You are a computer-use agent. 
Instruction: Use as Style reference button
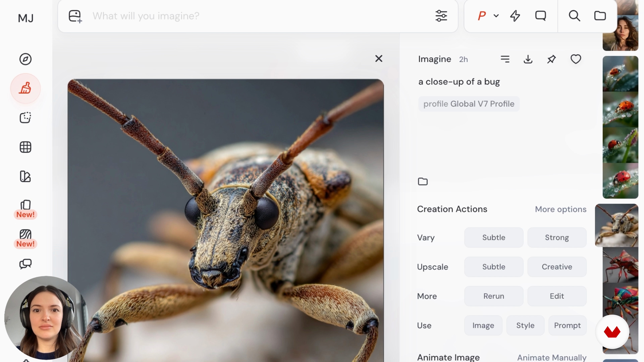[525, 325]
